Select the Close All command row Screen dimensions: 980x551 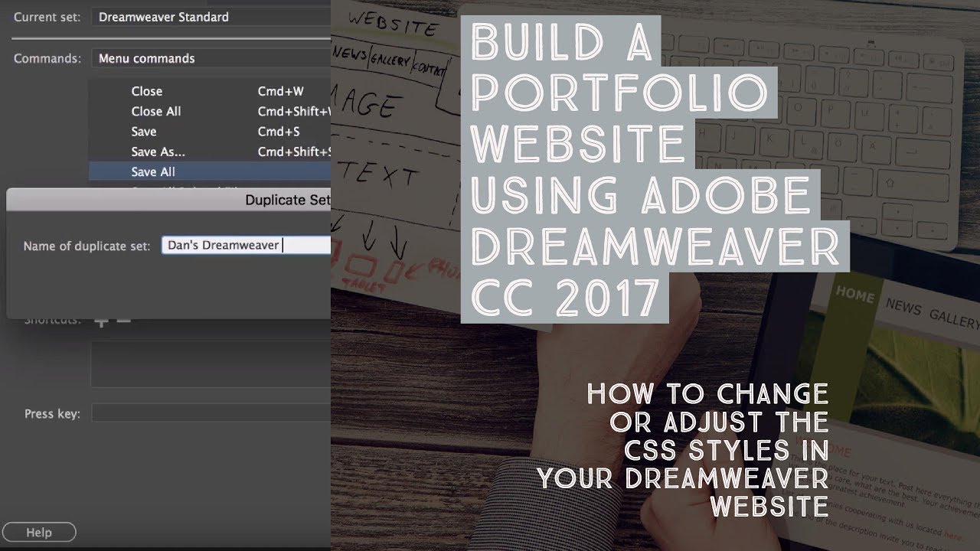(x=210, y=111)
